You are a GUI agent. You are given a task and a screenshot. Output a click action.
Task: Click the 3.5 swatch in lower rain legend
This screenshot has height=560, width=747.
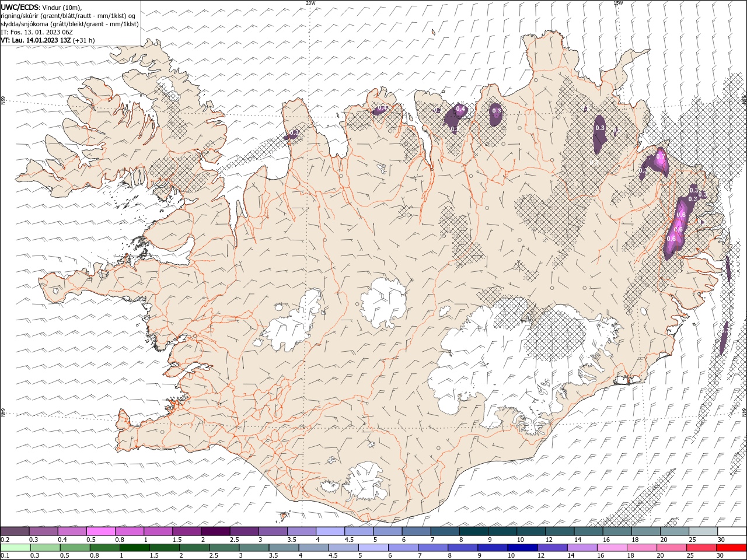[284, 547]
